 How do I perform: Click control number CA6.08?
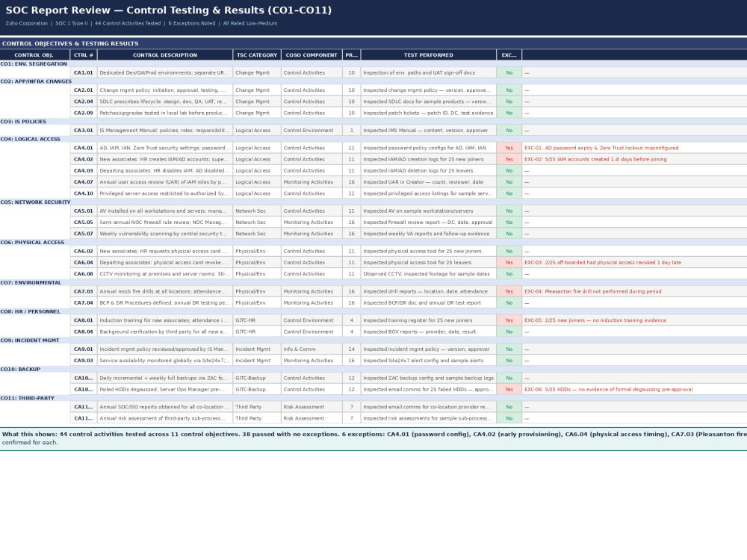[x=84, y=274]
